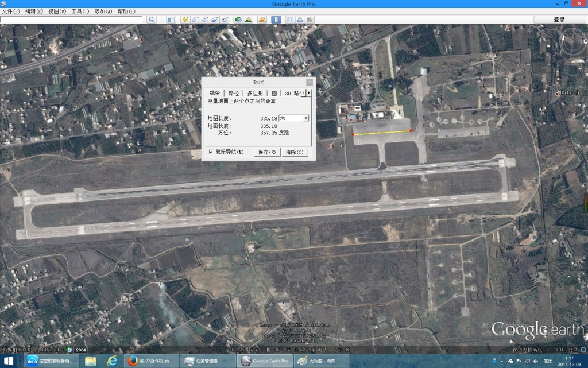Click left arrow of ruler tab scroller
The width and height of the screenshot is (588, 368).
coord(304,92)
